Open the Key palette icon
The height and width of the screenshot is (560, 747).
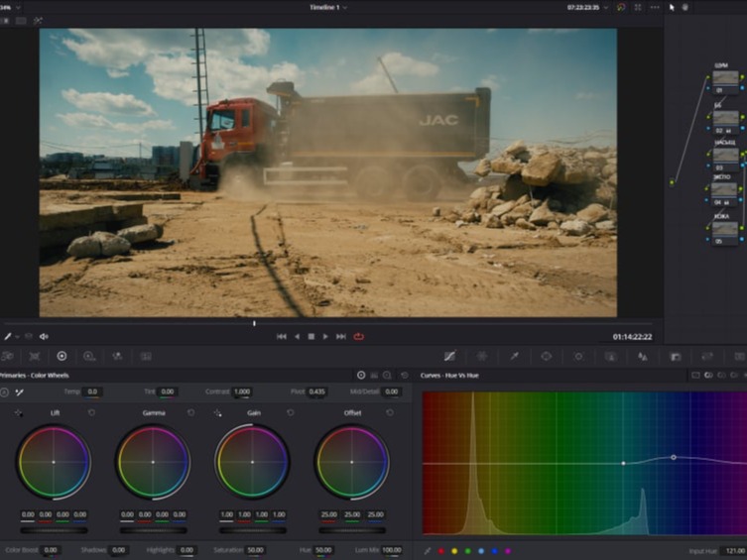pyautogui.click(x=675, y=356)
